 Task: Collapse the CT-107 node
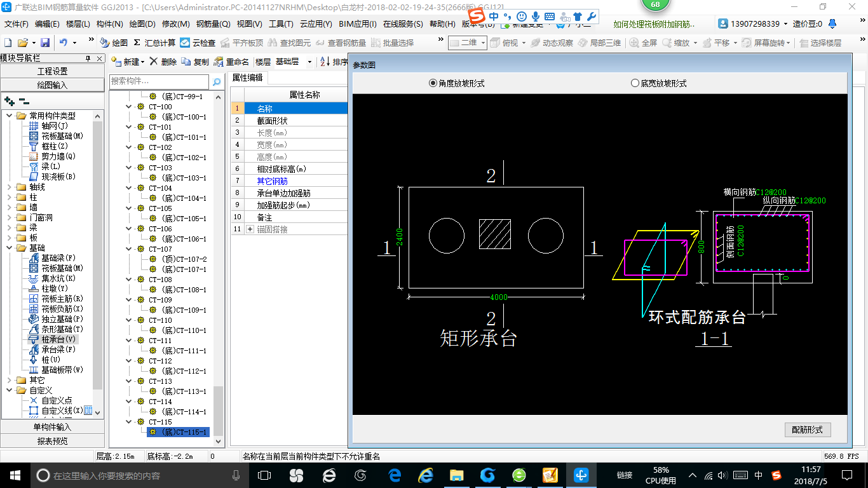click(130, 249)
